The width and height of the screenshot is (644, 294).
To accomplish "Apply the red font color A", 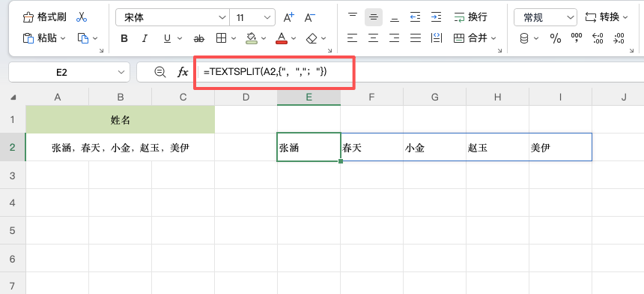I will [x=282, y=38].
